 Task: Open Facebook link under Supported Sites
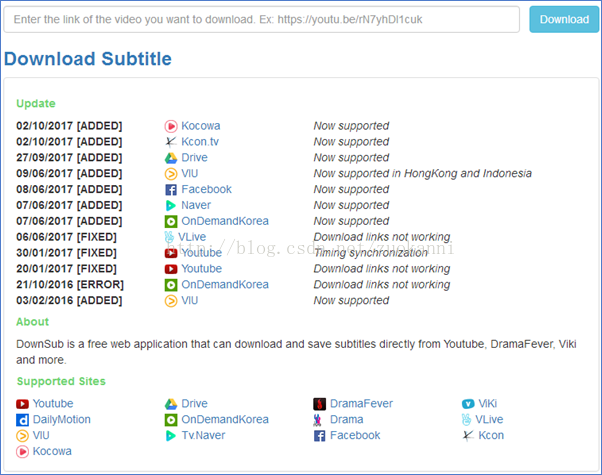355,435
